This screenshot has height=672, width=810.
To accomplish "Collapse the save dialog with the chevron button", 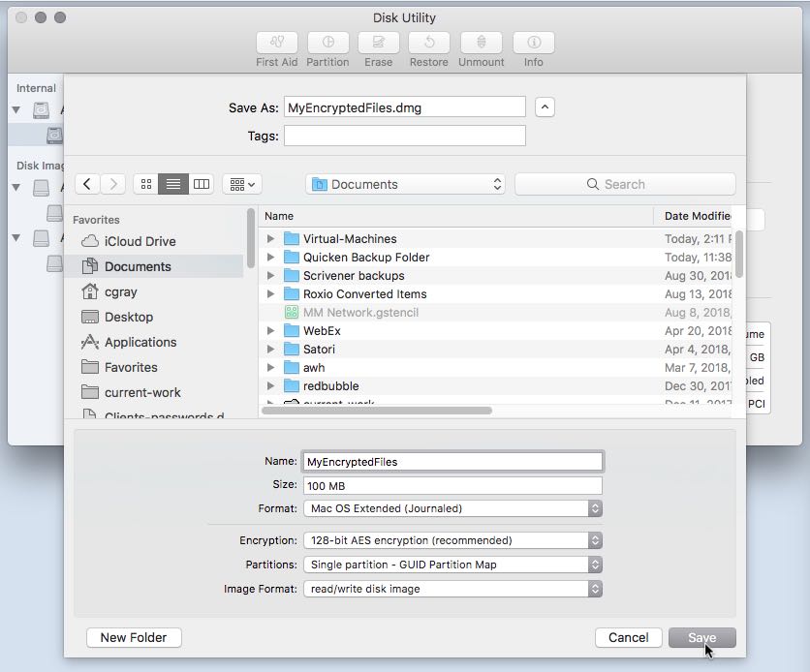I will tap(545, 107).
